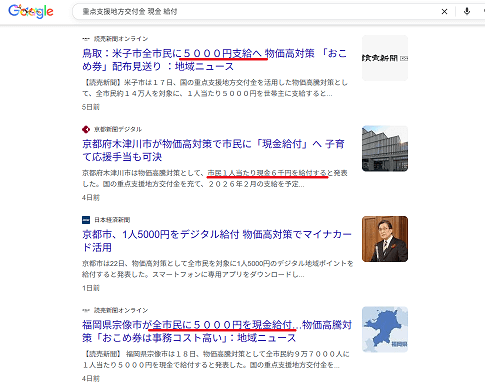Click the 5日前 date text

tap(91, 107)
